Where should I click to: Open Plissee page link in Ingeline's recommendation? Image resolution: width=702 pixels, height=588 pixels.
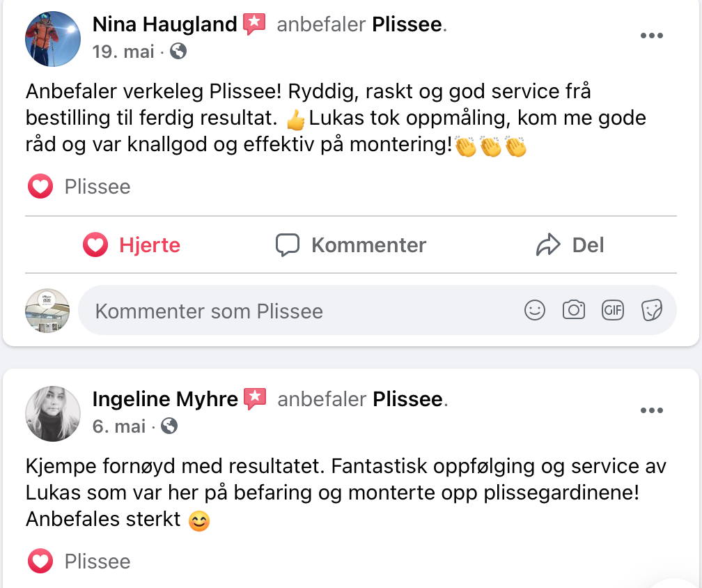click(x=407, y=399)
